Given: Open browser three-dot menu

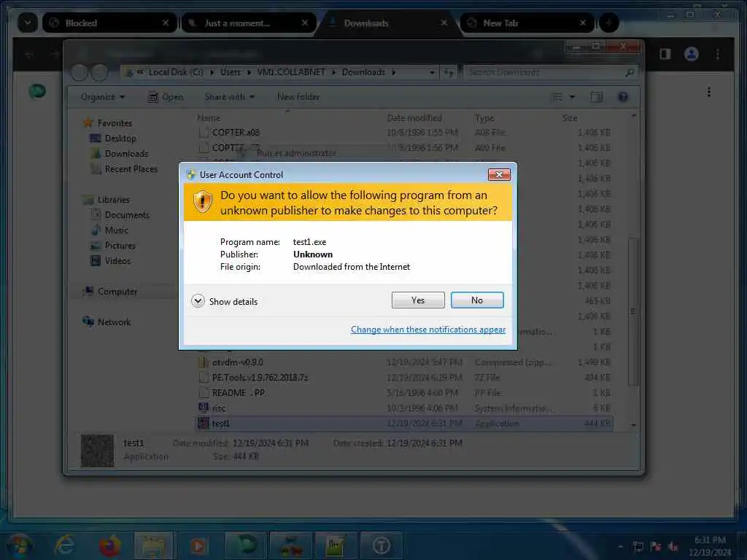Looking at the screenshot, I should click(718, 54).
